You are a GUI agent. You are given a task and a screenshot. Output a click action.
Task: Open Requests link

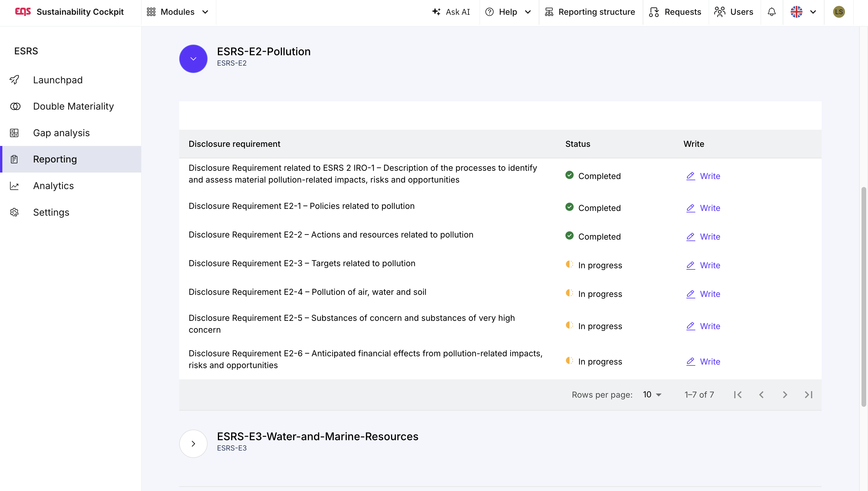675,12
